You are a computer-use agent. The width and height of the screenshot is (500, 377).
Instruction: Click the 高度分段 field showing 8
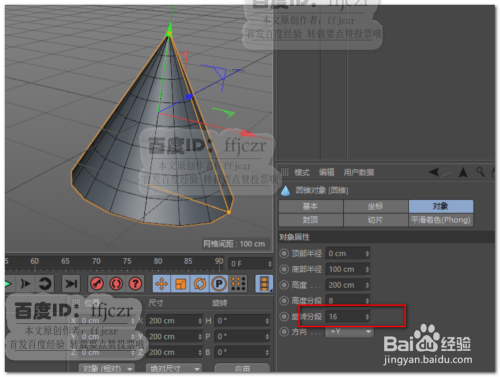[348, 301]
